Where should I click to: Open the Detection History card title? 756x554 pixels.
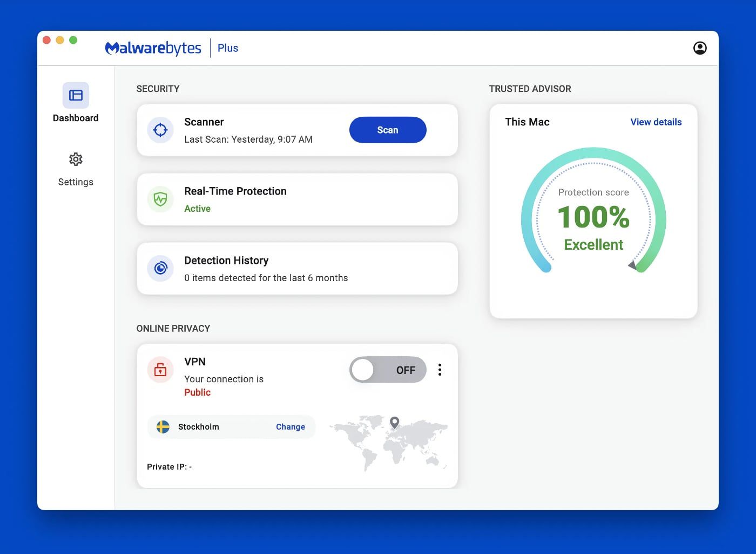coord(226,261)
